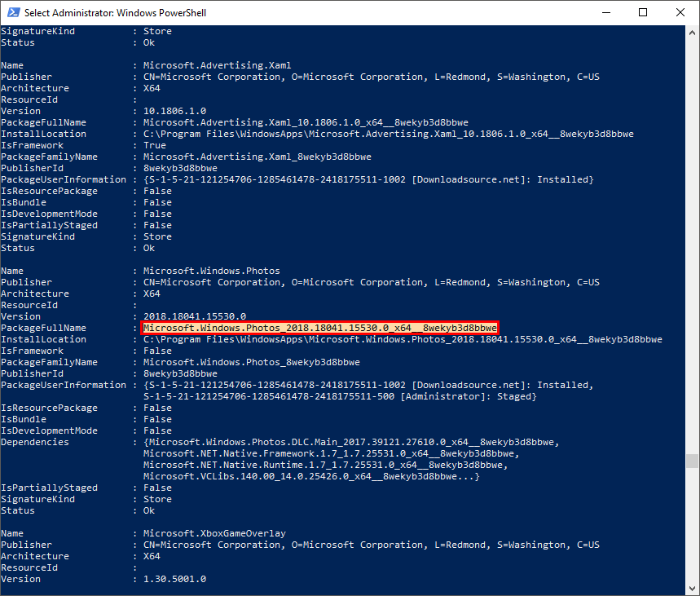Minimize the PowerShell window
Viewport: 700px width, 596px height.
tap(605, 12)
